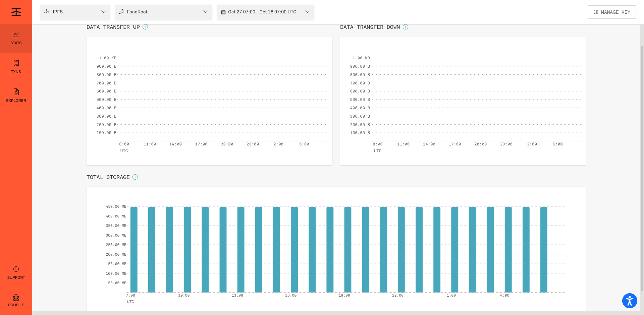Click the sliders icon in Manage Key
This screenshot has height=315, width=644.
pyautogui.click(x=596, y=12)
